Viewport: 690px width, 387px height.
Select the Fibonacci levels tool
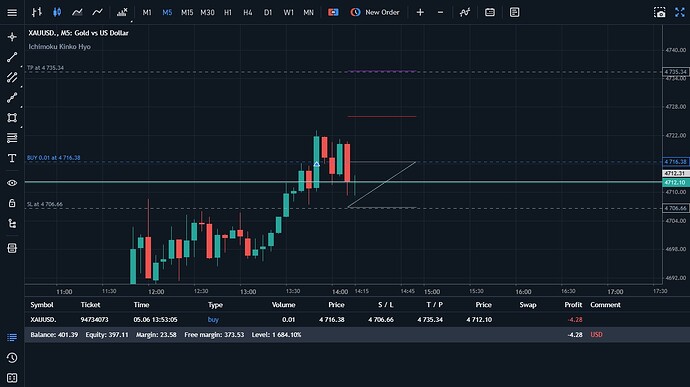[x=12, y=138]
